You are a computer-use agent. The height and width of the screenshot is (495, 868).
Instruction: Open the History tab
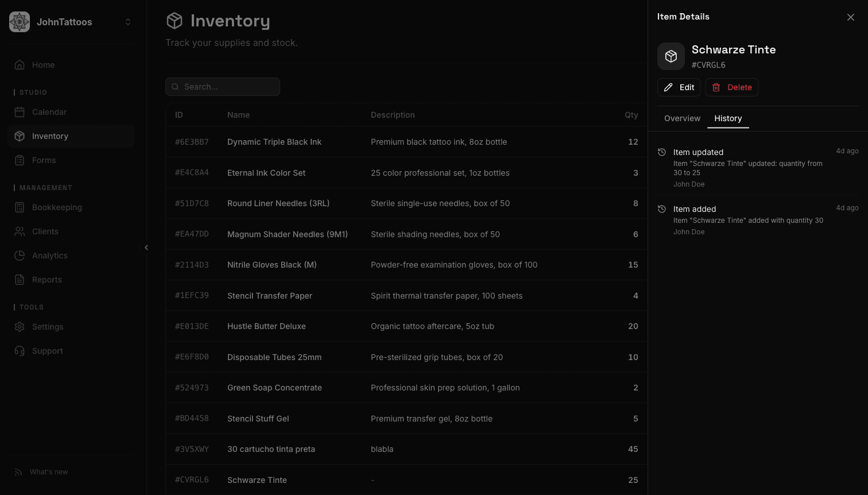(728, 118)
